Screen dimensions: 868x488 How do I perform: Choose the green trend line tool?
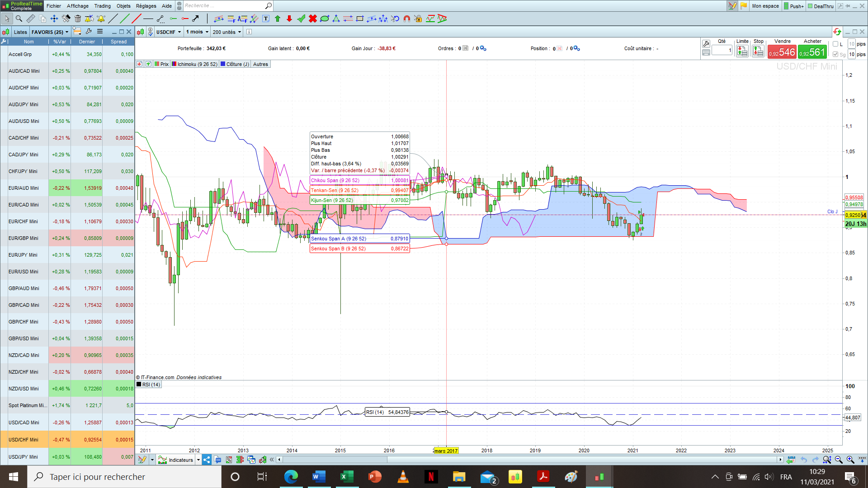(x=125, y=19)
